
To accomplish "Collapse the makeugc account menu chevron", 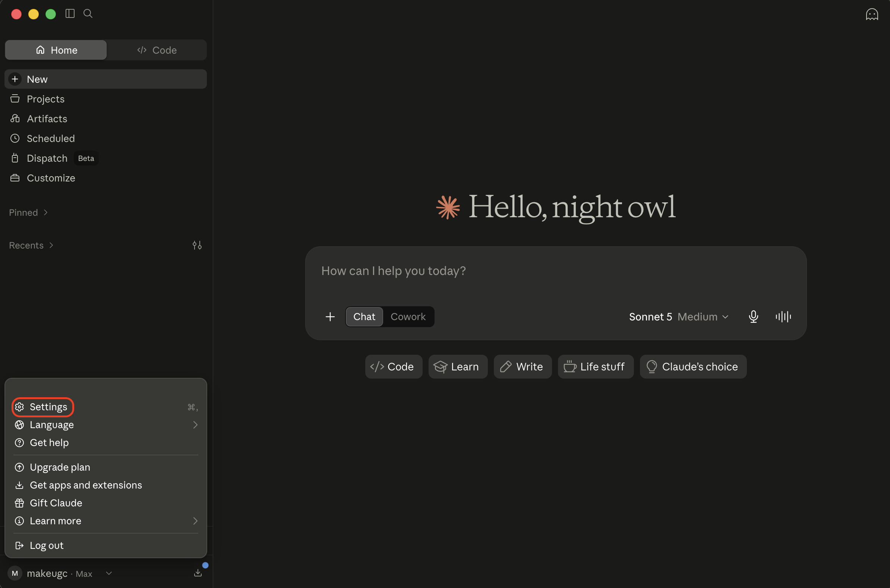I will [109, 573].
